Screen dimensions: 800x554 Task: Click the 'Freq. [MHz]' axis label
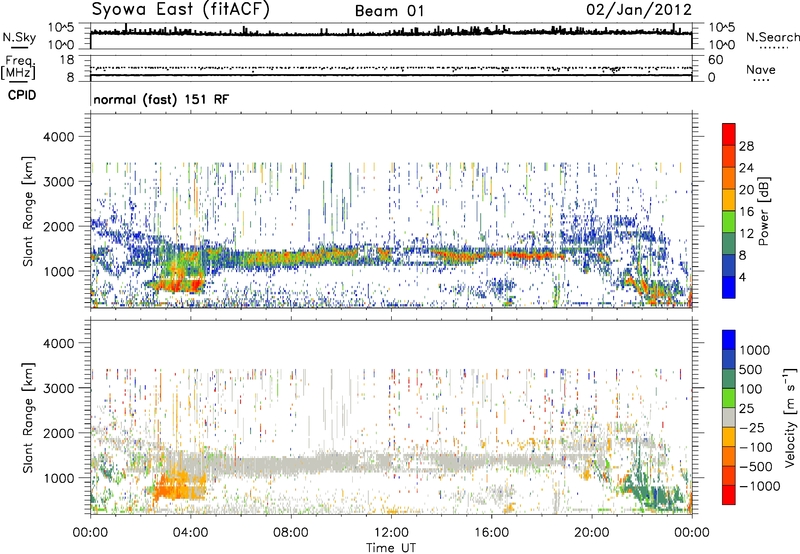coord(18,67)
